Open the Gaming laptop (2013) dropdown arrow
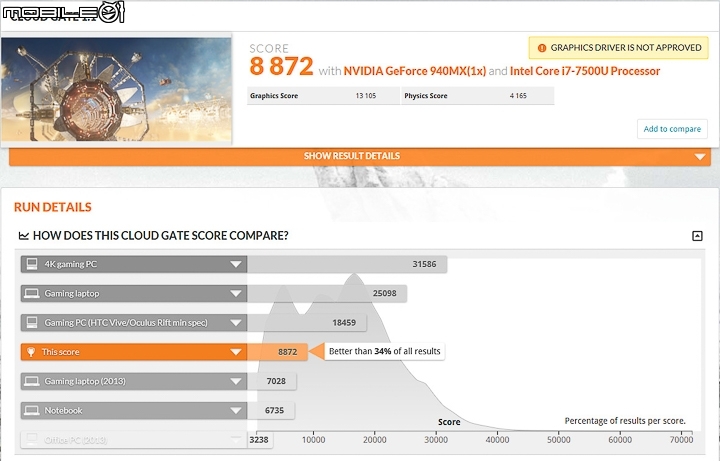Screen dimensions: 720x461 click(236, 382)
